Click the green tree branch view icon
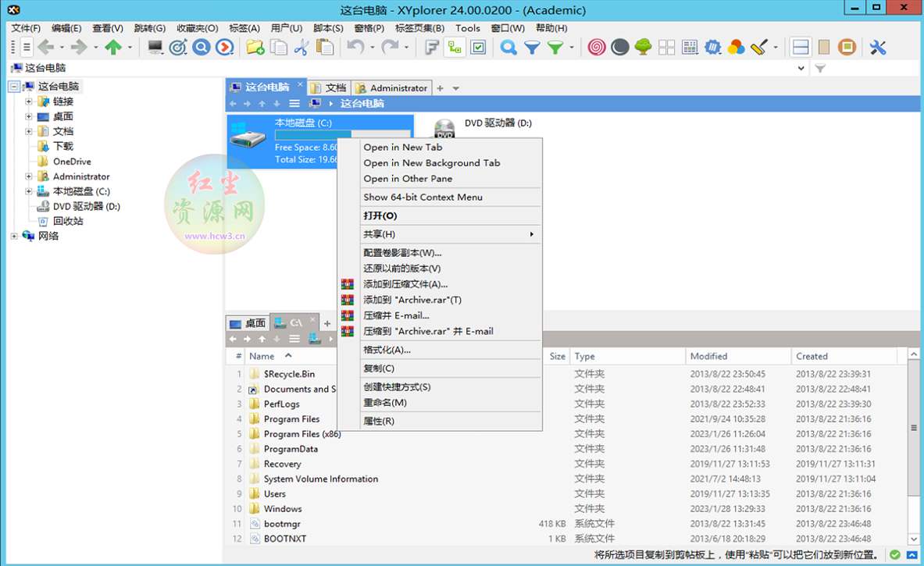This screenshot has height=566, width=924. coord(643,47)
